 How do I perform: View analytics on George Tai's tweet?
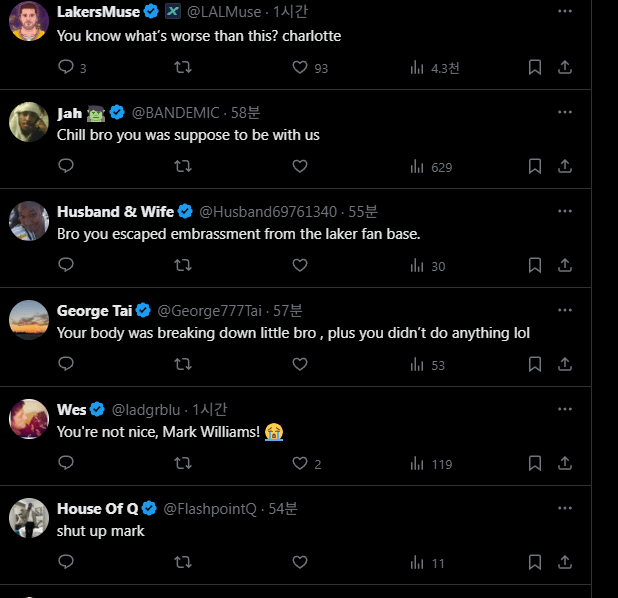click(428, 365)
